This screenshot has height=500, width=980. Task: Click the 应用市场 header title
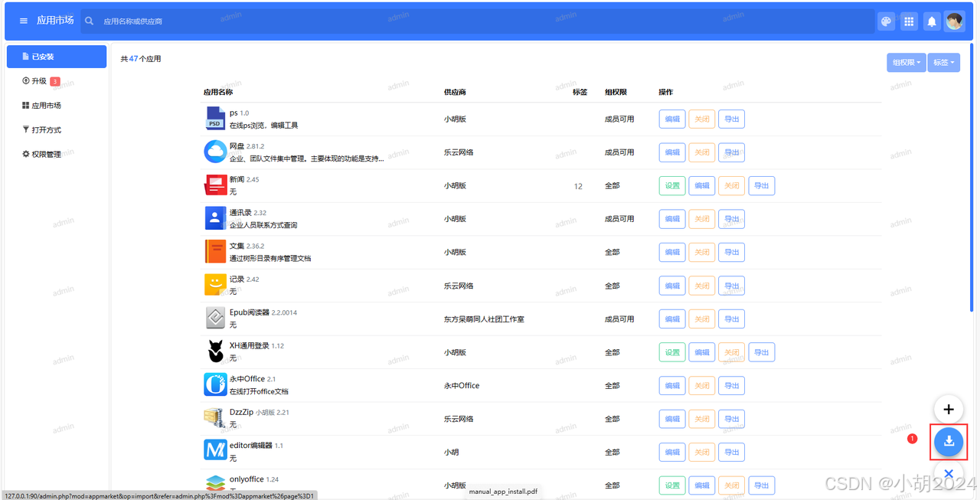[x=55, y=21]
